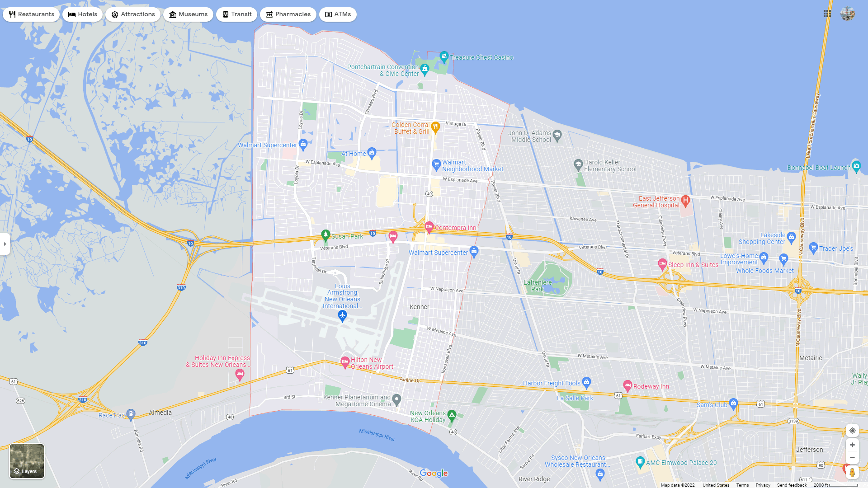Click the United States link

coord(716,485)
